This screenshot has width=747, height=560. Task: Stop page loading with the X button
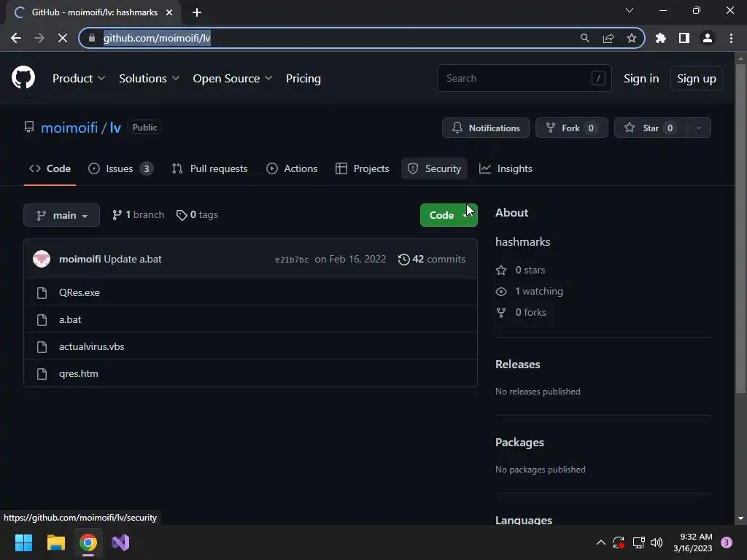click(63, 38)
